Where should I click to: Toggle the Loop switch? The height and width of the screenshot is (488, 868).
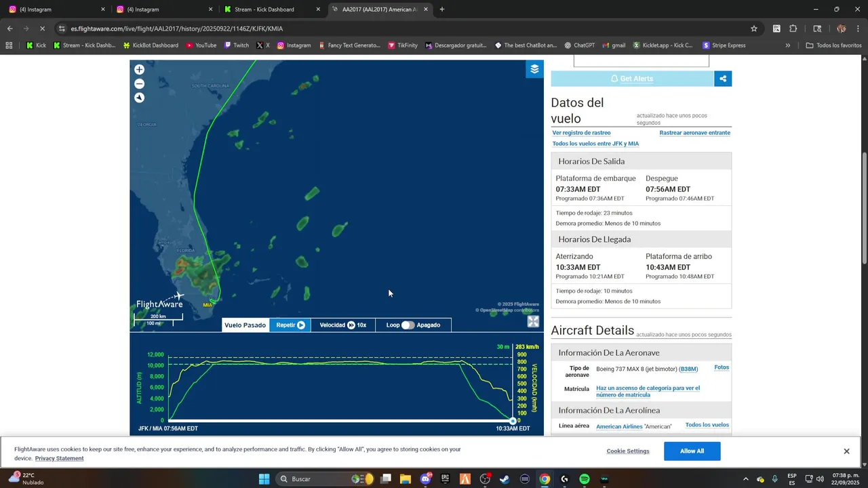pos(408,325)
